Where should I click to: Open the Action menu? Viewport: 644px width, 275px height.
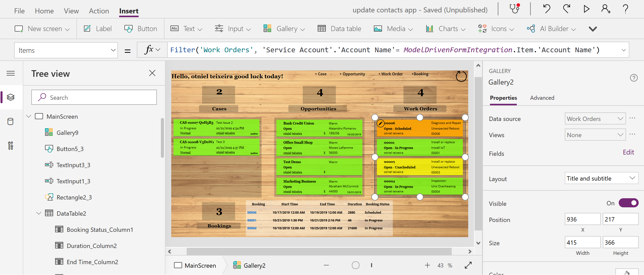(x=99, y=11)
